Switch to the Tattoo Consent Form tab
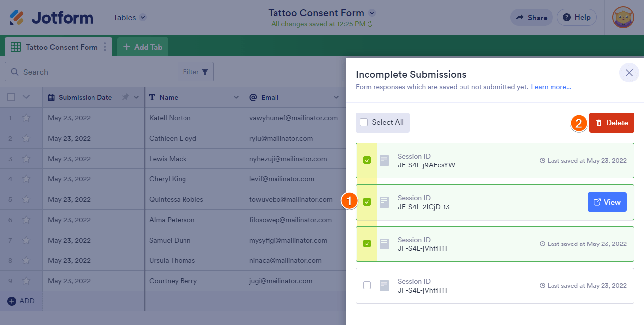Screen dimensions: 644x325 tap(61, 47)
